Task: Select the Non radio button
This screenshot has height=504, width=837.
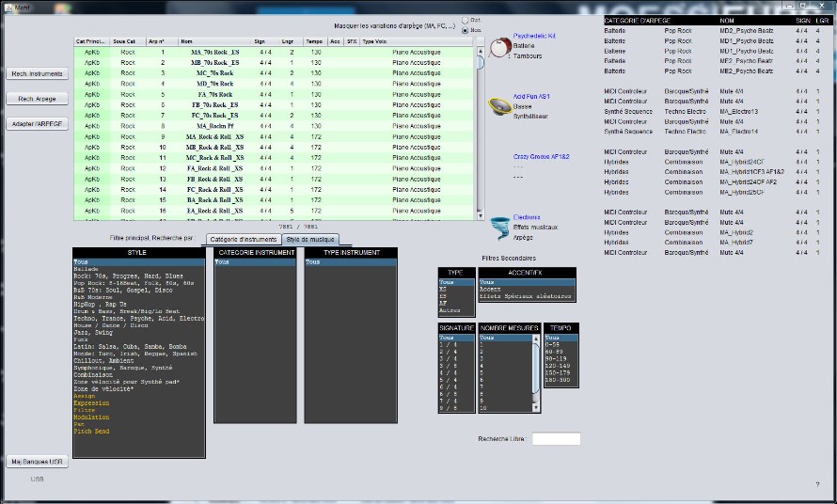Action: (465, 30)
